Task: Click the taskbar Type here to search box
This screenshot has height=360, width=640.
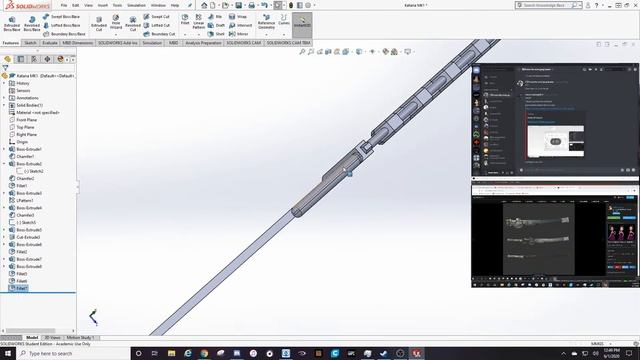Action: (x=73, y=353)
